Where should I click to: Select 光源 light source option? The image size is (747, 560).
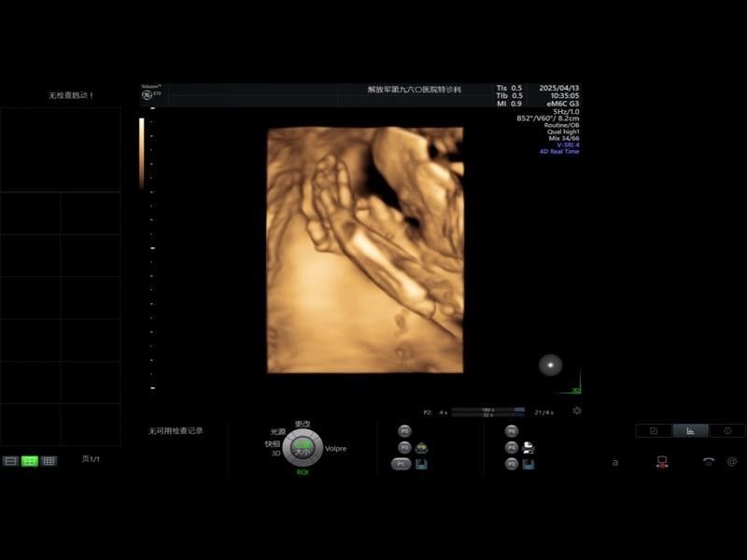coord(277,431)
